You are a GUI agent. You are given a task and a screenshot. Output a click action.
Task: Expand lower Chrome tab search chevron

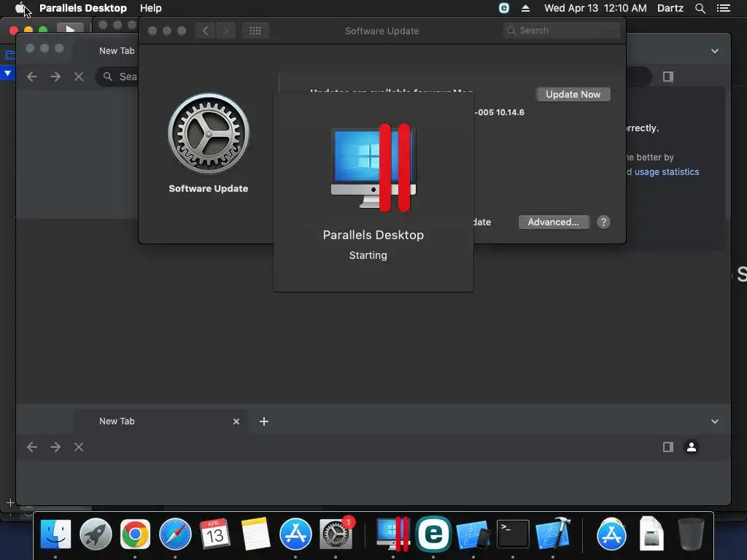(715, 421)
